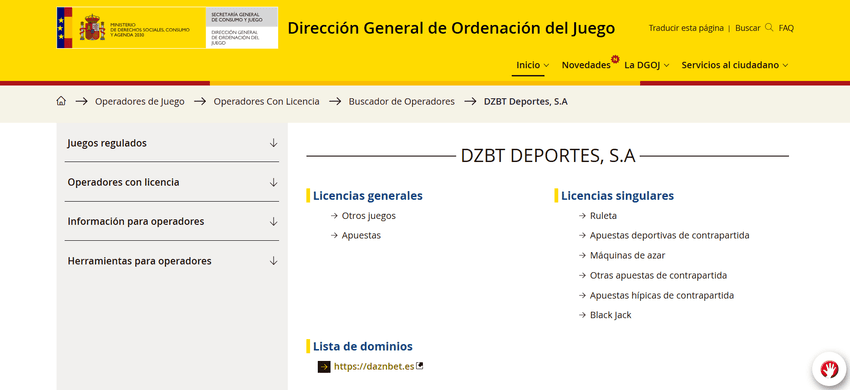Image resolution: width=850 pixels, height=390 pixels.
Task: Expand Herramientas para operadores section
Action: tap(172, 261)
